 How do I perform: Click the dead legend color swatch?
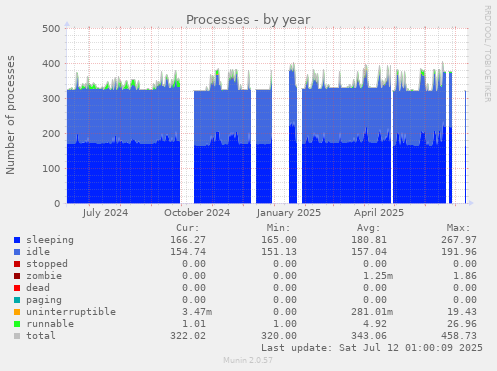click(17, 288)
